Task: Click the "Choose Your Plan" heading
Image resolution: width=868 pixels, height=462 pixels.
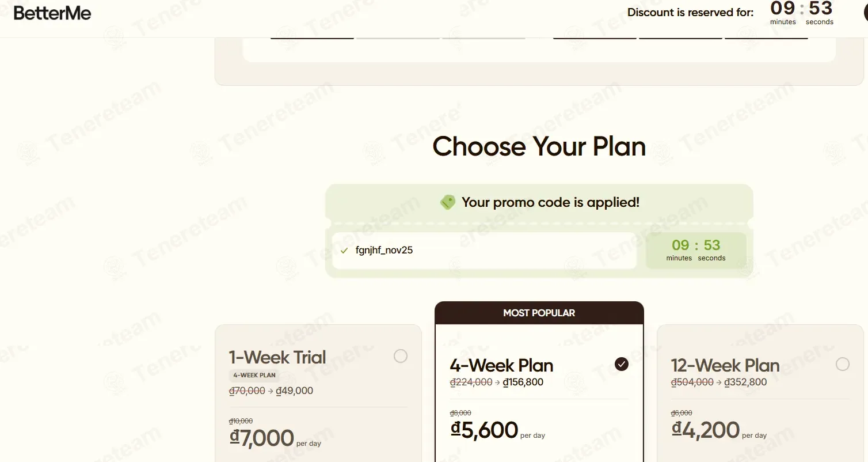Action: pos(539,146)
